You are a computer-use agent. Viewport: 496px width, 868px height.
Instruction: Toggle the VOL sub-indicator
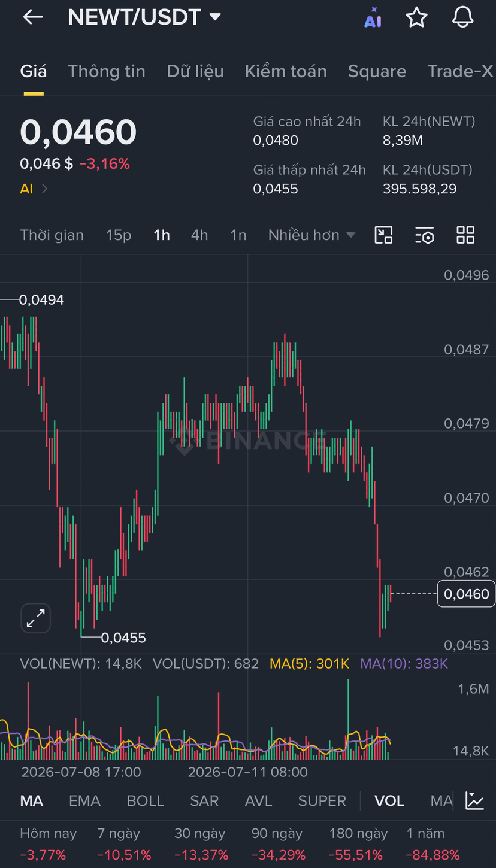[389, 801]
